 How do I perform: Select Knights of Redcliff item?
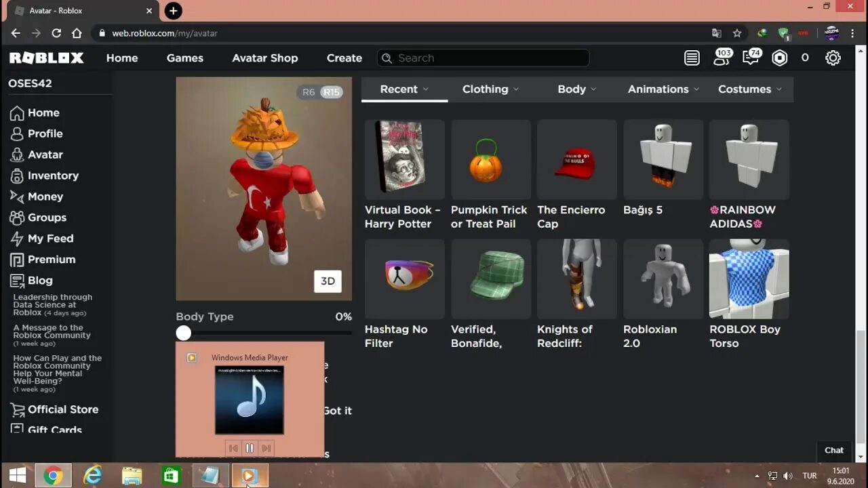tap(577, 295)
